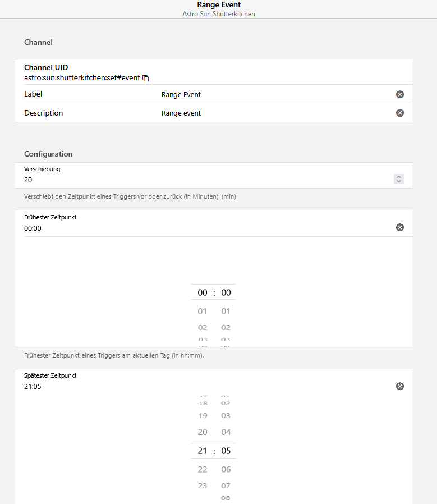The width and height of the screenshot is (437, 504).
Task: Adjust Verschiebung with the stepper arrows
Action: pyautogui.click(x=399, y=180)
